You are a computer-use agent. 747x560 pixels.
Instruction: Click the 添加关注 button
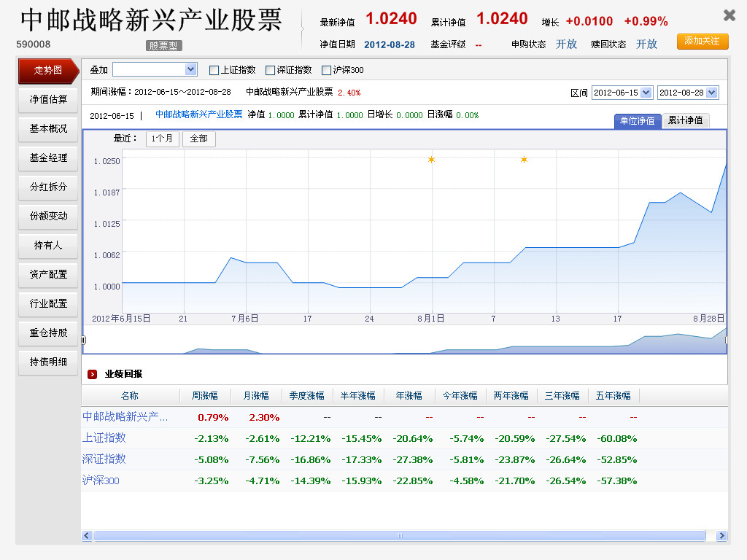coord(703,42)
